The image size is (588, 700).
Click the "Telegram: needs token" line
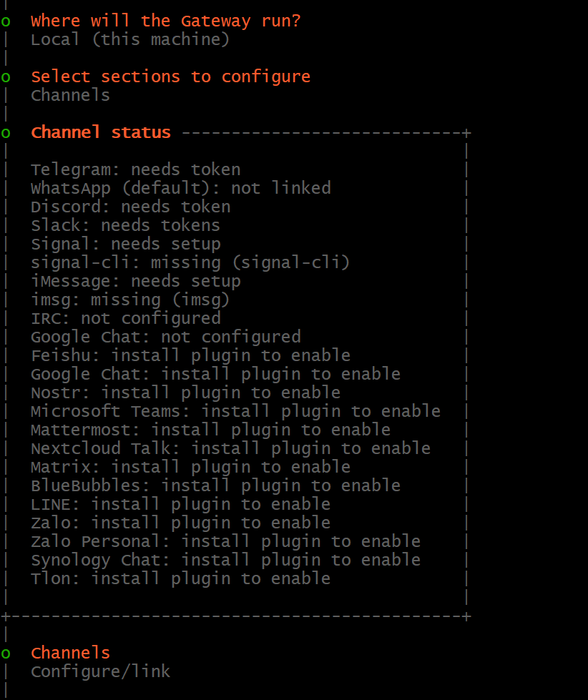tap(135, 169)
